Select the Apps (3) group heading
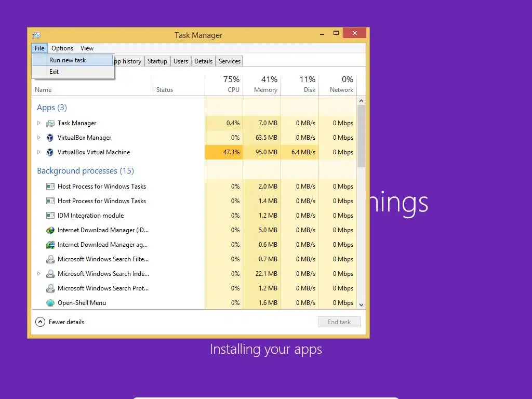Viewport: 532px width, 399px height. (x=52, y=108)
